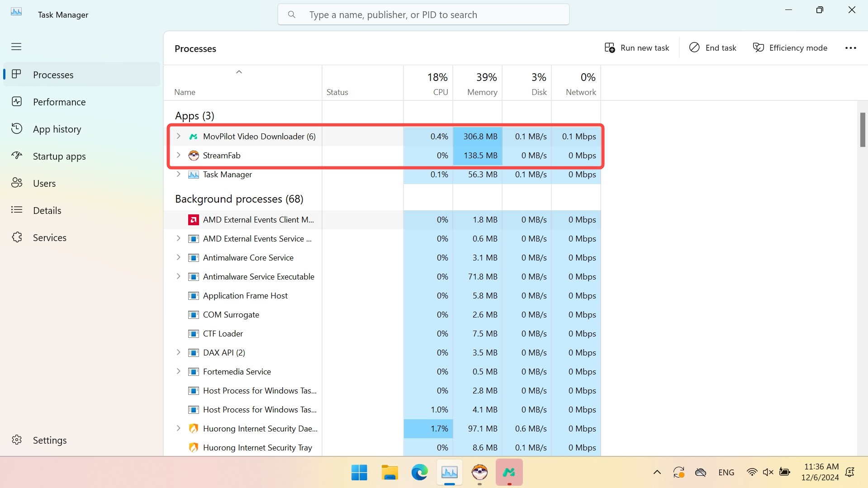Expand Antimalware Service Executable
The height and width of the screenshot is (488, 868).
click(178, 276)
